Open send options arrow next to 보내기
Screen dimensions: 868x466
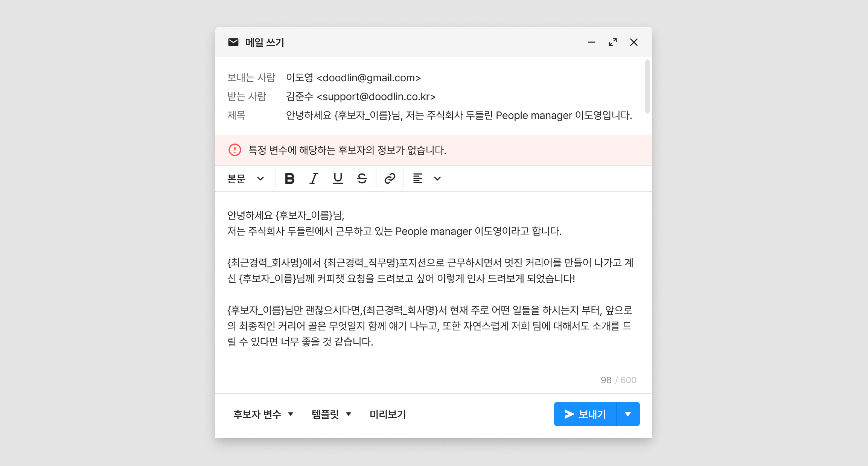pyautogui.click(x=627, y=414)
